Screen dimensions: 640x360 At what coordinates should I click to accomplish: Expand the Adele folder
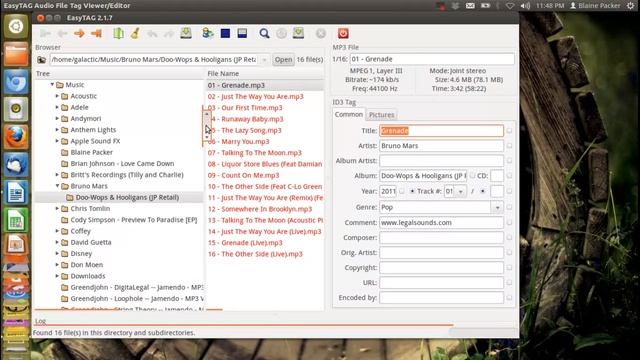click(x=58, y=107)
